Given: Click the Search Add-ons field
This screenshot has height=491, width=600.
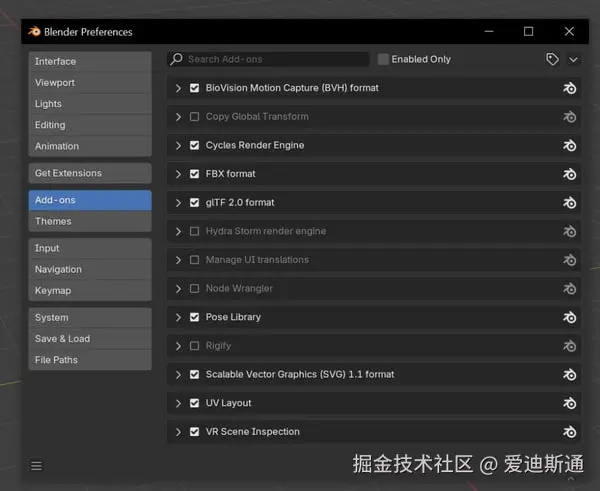Looking at the screenshot, I should click(x=268, y=59).
